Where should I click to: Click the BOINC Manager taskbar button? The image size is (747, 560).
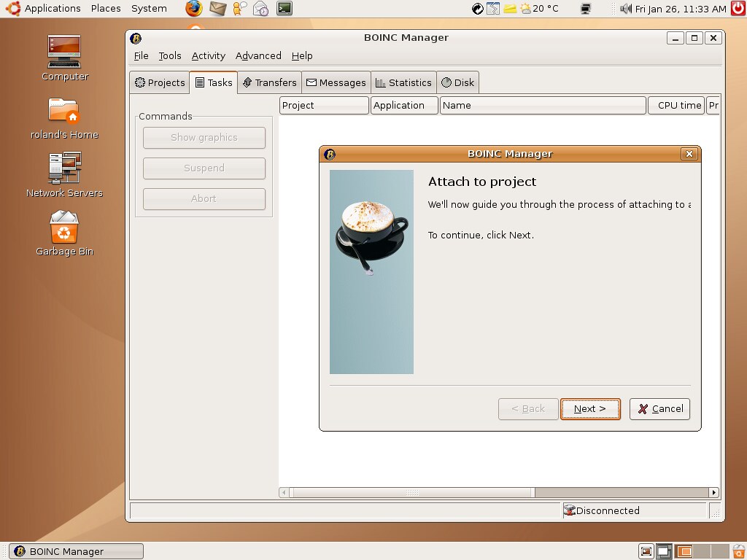[x=76, y=551]
